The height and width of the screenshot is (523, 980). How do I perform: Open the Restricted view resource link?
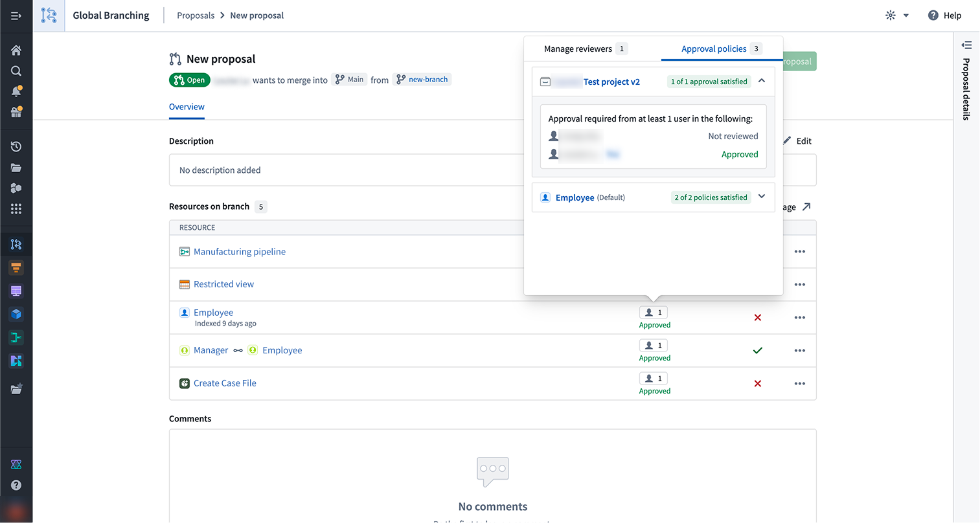[223, 284]
